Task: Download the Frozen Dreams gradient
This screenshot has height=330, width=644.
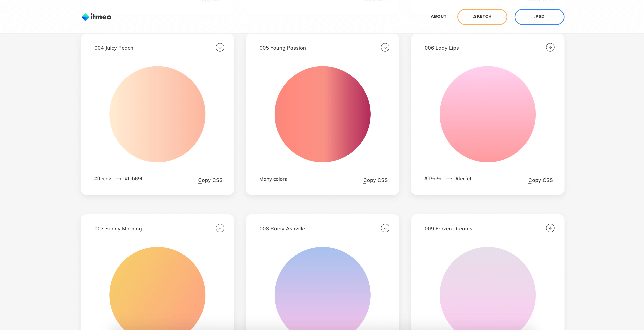Action: point(550,228)
